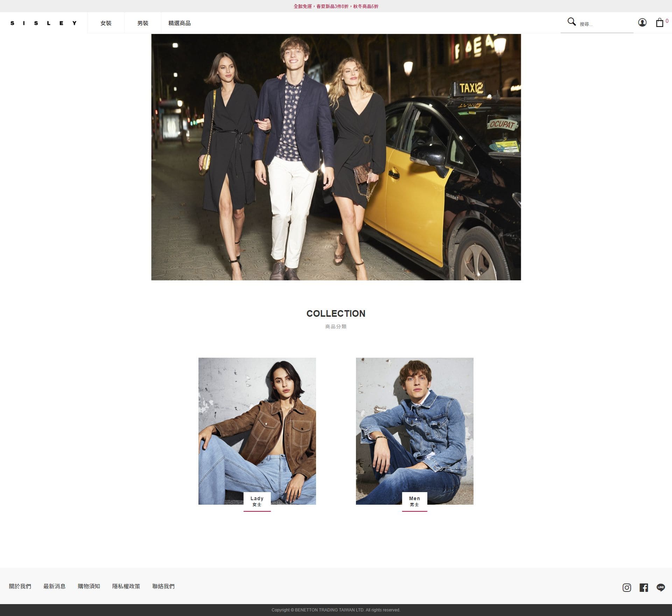Click the search magnifier icon
The width and height of the screenshot is (672, 616).
click(571, 22)
